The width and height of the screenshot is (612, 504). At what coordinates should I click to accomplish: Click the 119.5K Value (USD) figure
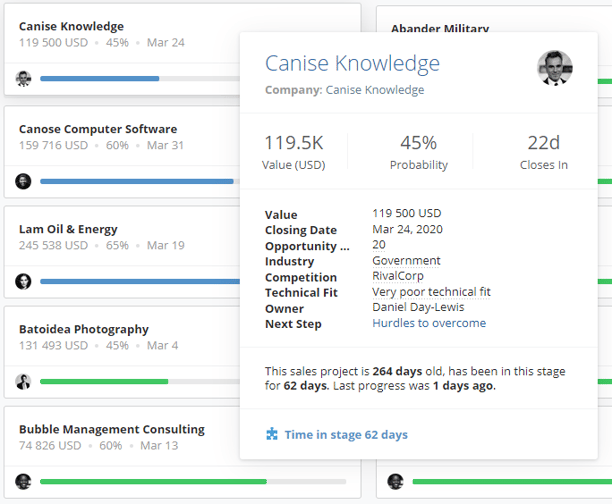point(292,144)
